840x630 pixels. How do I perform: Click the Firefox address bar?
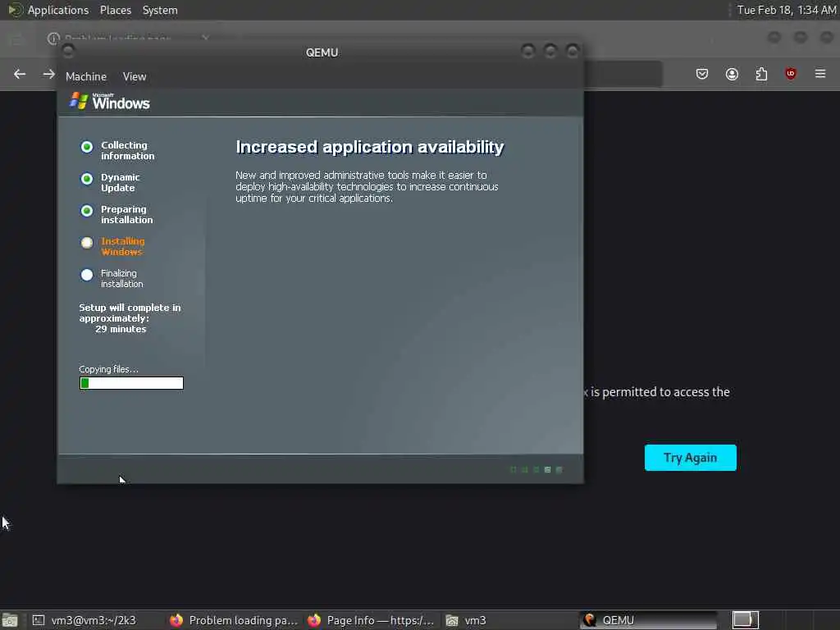point(623,74)
